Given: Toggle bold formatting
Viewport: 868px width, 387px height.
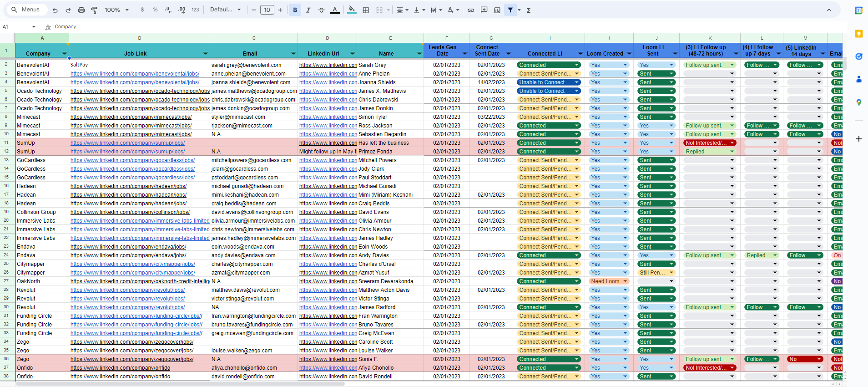Looking at the screenshot, I should point(295,10).
